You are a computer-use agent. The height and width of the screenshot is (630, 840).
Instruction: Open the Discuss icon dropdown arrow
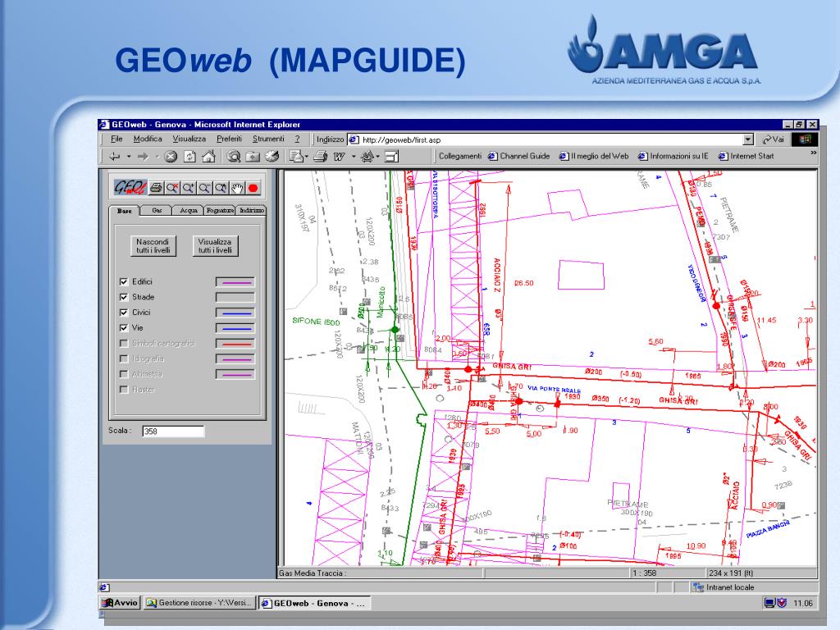tap(377, 157)
